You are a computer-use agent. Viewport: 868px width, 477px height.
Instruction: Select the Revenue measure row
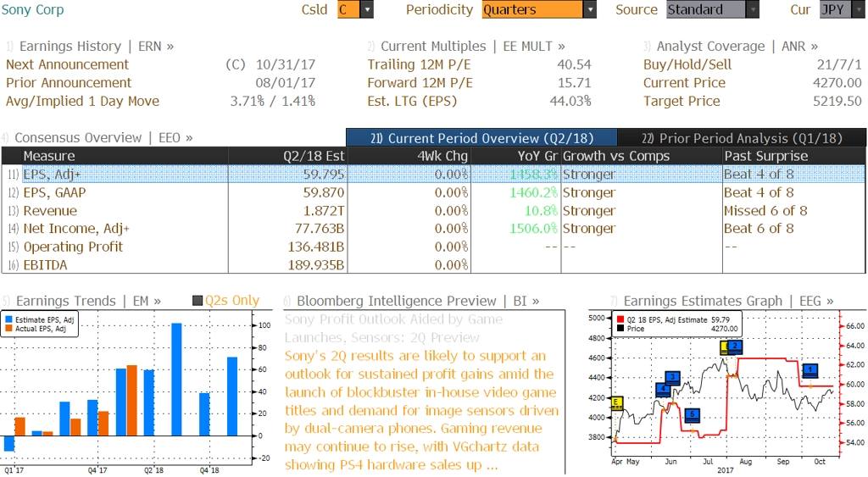pos(433,211)
